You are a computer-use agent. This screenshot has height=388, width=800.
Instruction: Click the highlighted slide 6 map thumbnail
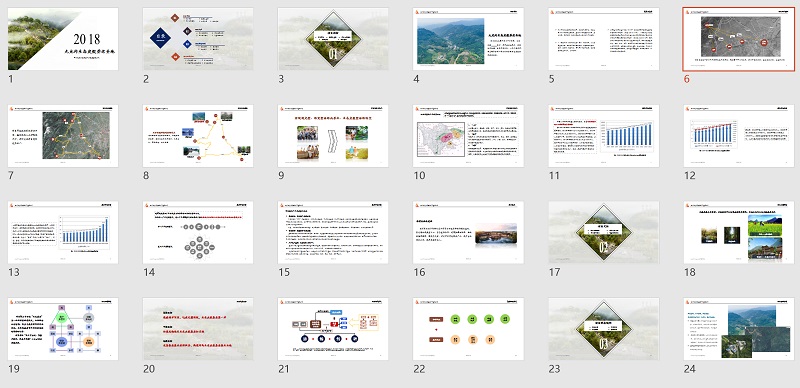coord(739,39)
